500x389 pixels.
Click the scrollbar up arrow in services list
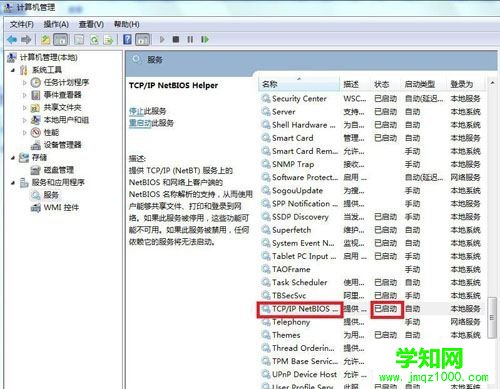492,83
